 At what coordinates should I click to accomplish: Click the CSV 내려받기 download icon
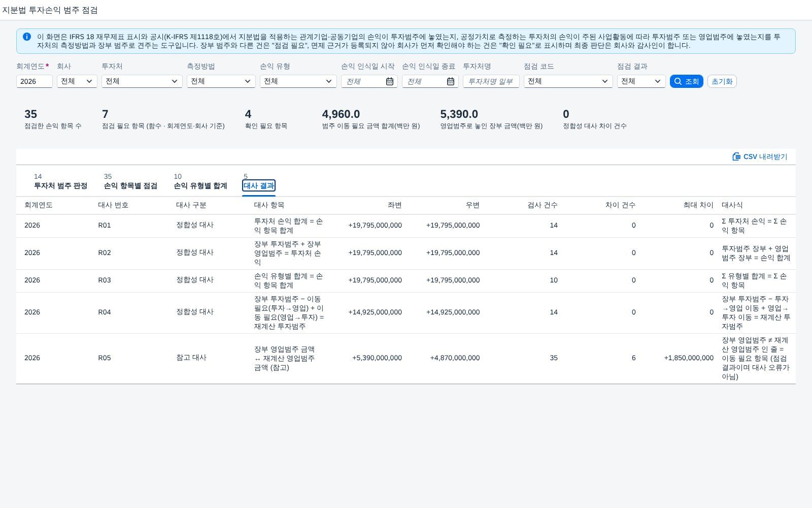[736, 156]
